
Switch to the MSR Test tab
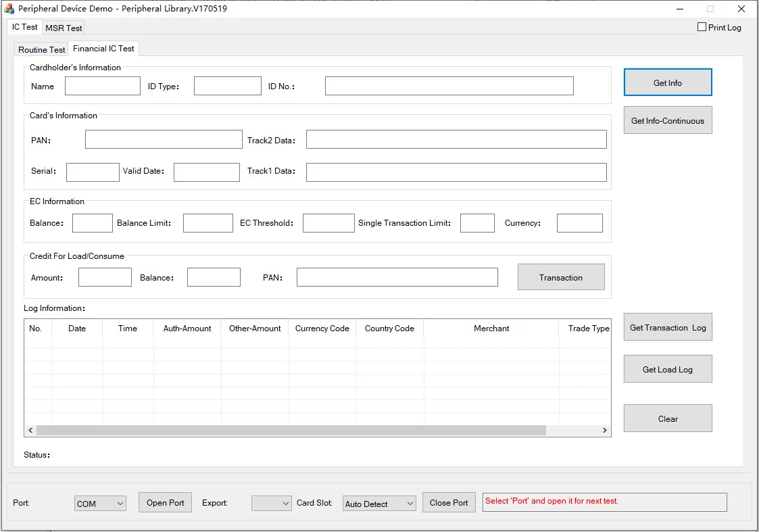(64, 28)
